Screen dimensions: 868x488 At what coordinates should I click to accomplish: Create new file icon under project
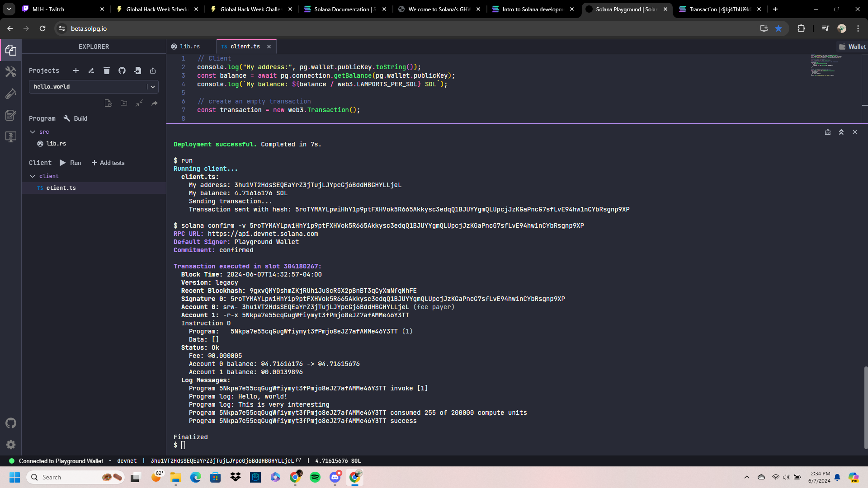coord(108,103)
